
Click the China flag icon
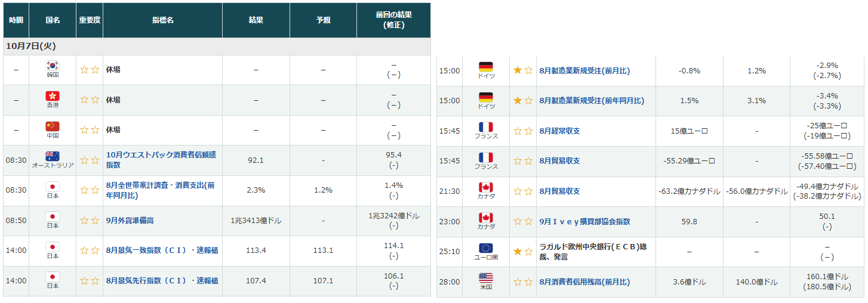point(53,126)
